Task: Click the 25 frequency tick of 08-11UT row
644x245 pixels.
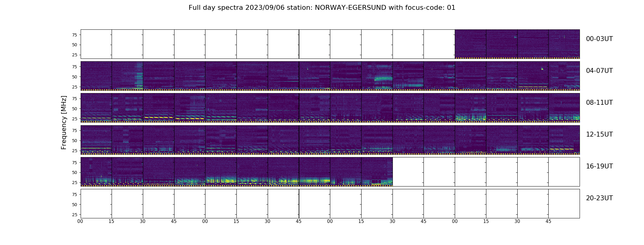Action: click(75, 119)
